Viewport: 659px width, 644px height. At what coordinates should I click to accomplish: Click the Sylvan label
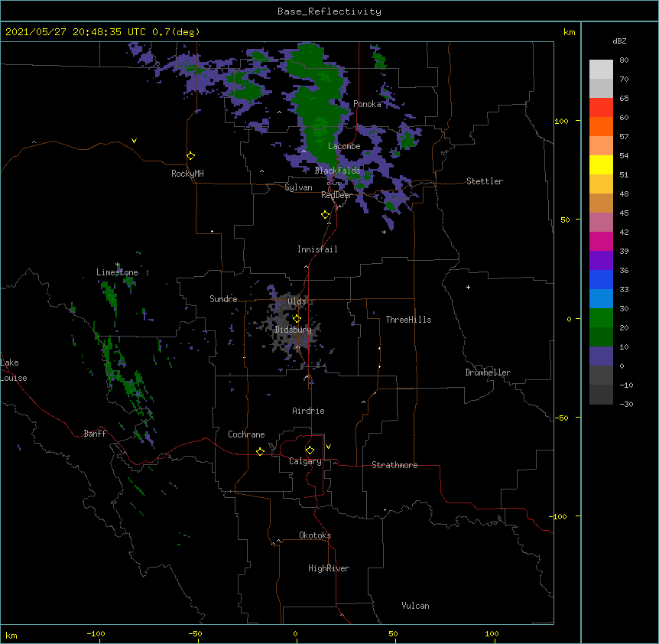[x=298, y=187]
